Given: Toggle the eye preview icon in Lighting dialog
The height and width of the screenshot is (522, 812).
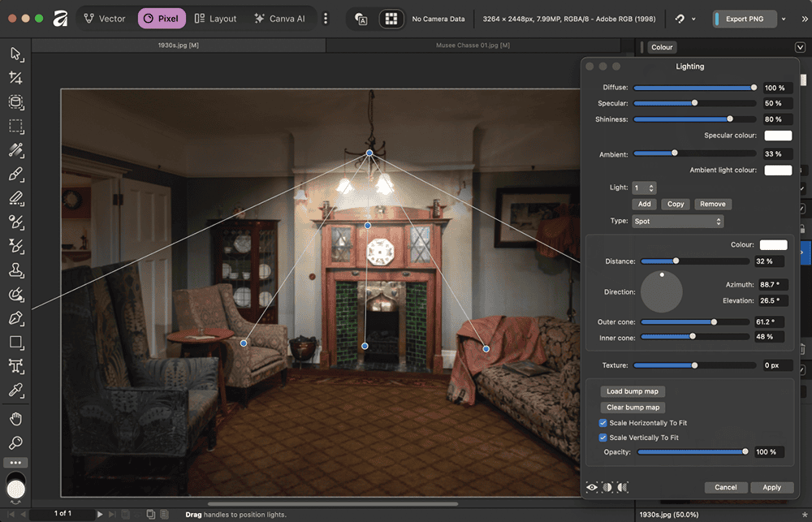Looking at the screenshot, I should coord(592,487).
